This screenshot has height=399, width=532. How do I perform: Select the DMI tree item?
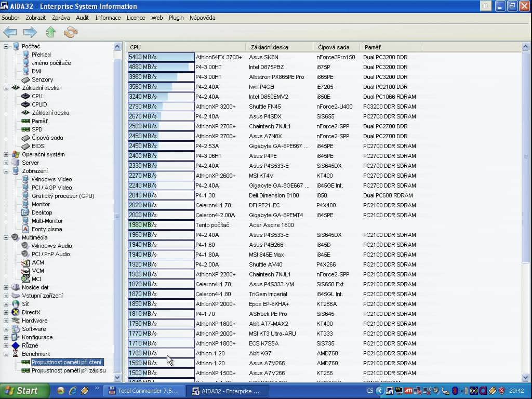36,71
